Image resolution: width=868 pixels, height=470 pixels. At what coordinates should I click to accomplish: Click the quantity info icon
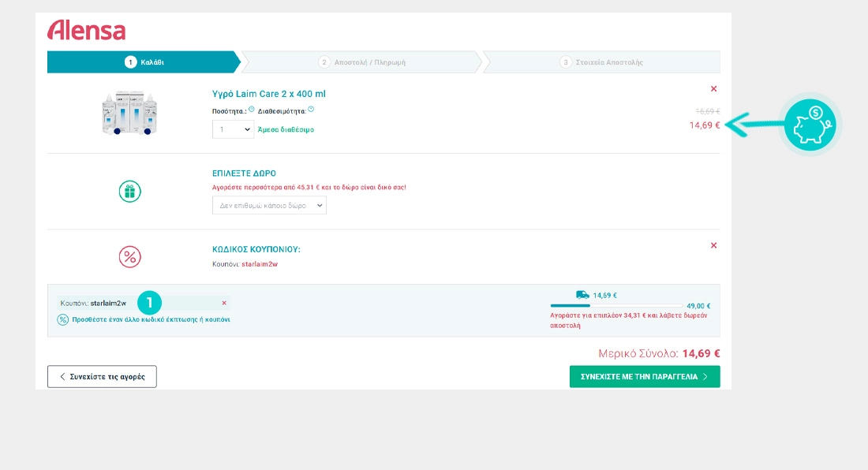(x=252, y=110)
